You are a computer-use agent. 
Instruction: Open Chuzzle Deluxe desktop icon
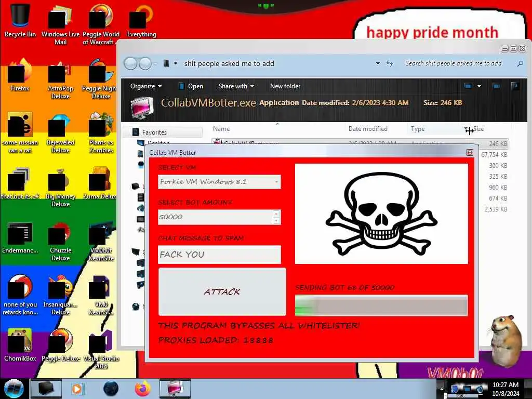tap(60, 241)
